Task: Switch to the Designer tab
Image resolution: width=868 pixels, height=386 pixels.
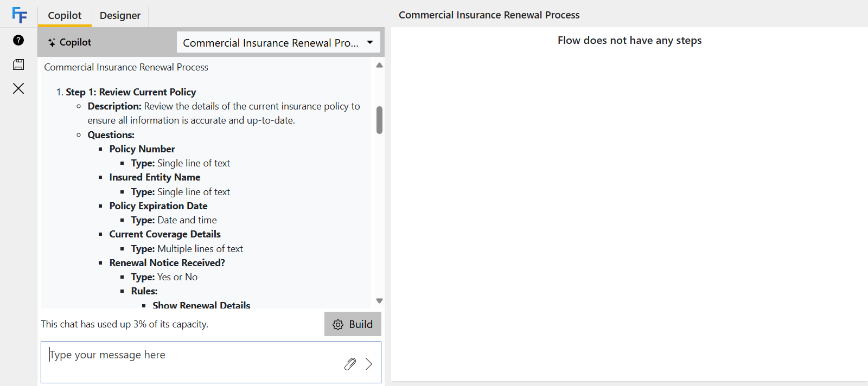Action: (120, 15)
